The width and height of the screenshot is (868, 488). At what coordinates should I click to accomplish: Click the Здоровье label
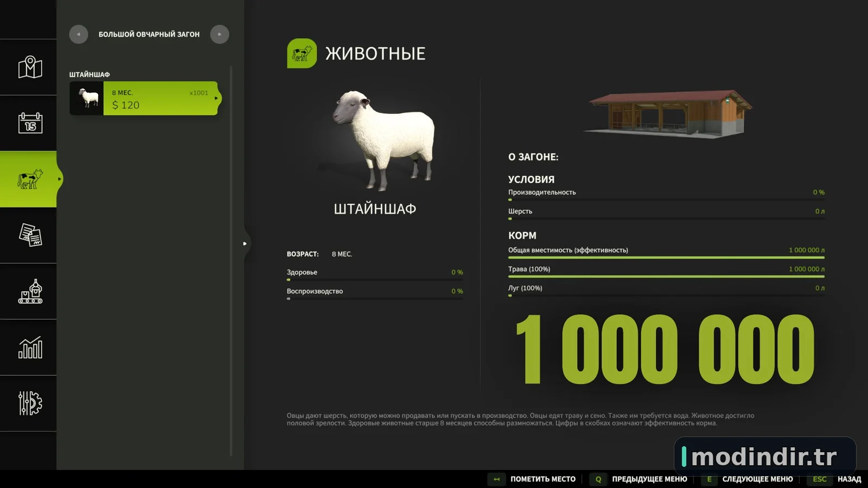point(302,272)
